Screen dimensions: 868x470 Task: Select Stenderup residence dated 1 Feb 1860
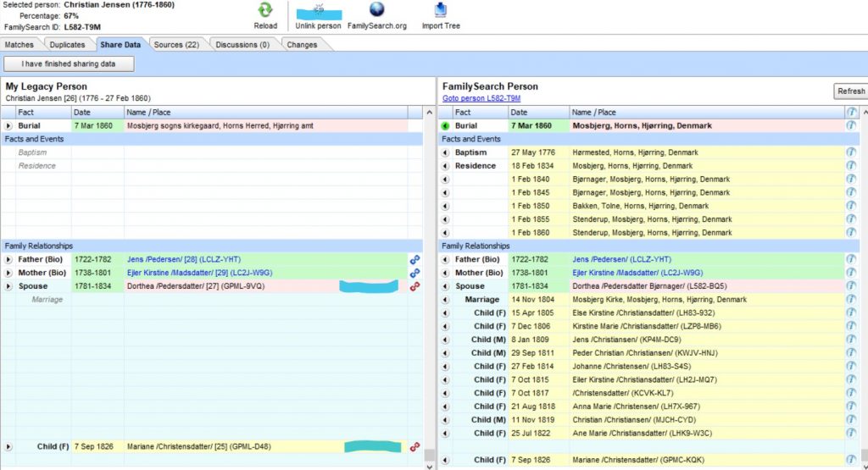(x=652, y=233)
